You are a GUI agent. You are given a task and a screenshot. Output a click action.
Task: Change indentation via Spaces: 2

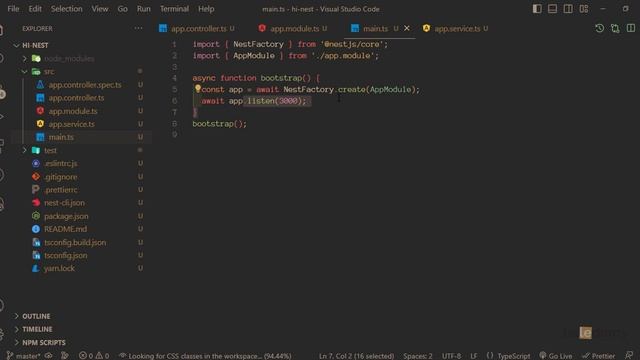point(418,356)
